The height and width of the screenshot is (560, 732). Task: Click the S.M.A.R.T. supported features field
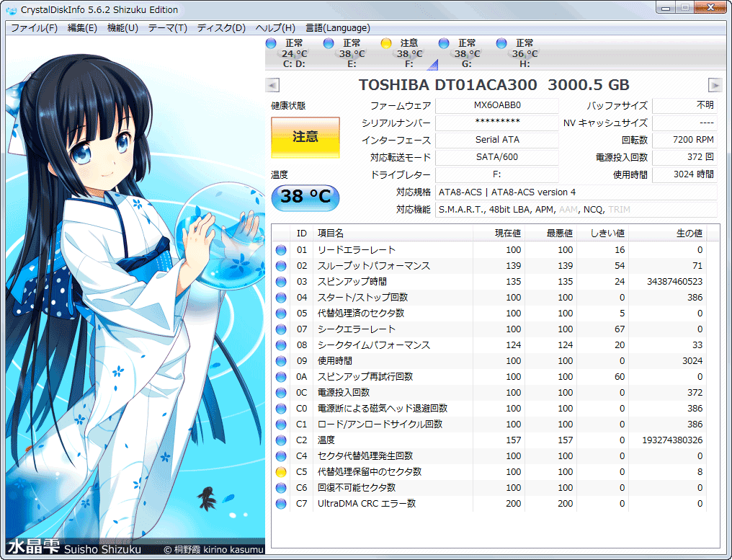pyautogui.click(x=576, y=210)
